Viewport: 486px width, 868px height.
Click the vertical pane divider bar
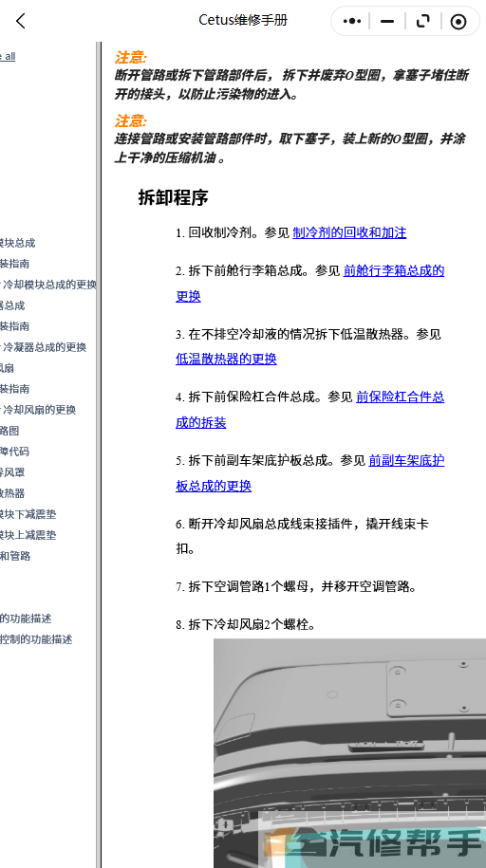[x=99, y=454]
